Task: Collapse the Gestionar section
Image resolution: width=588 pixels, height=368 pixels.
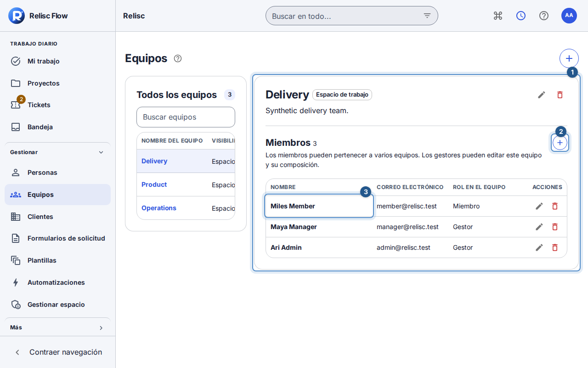Action: coord(57,152)
